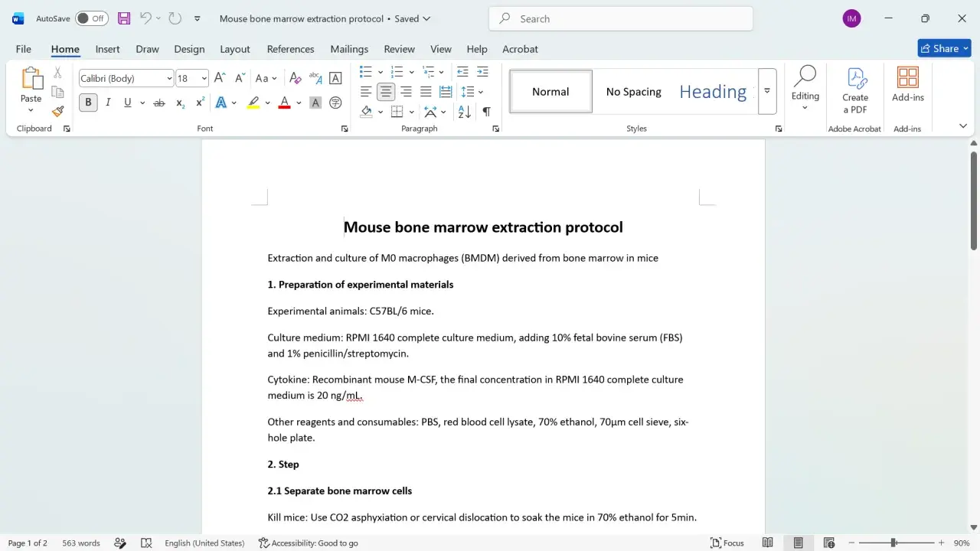Toggle Focus mode in status bar
This screenshot has height=551, width=980.
pos(727,543)
